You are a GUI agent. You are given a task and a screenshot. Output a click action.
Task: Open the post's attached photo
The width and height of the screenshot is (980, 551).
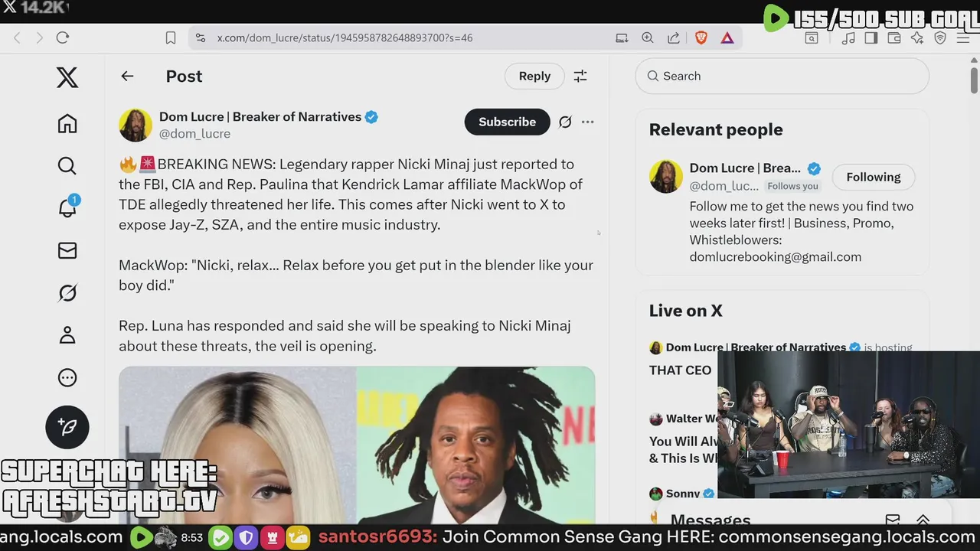coord(357,445)
